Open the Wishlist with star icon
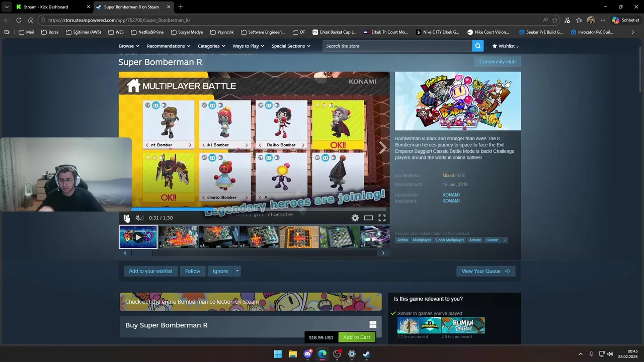The height and width of the screenshot is (362, 644). tap(505, 46)
